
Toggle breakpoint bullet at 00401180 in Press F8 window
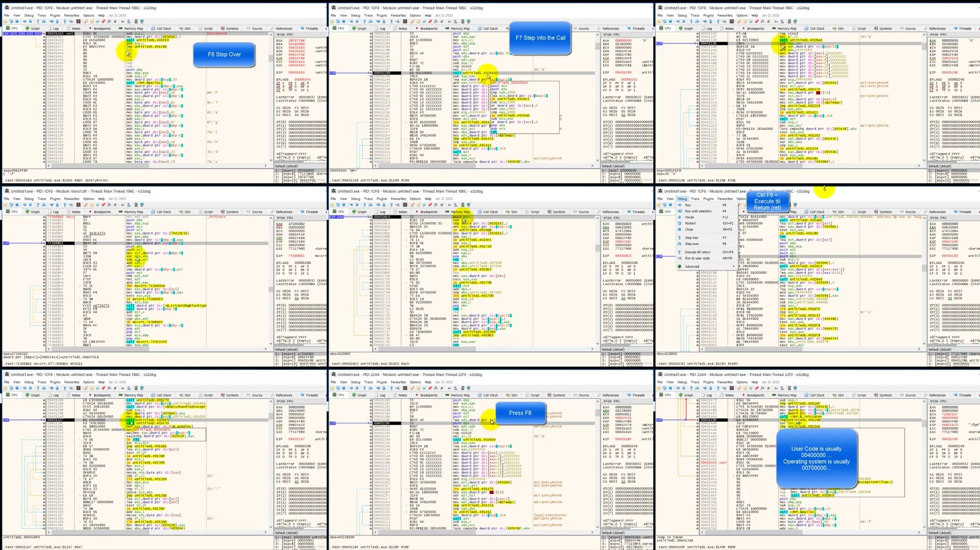pos(371,400)
